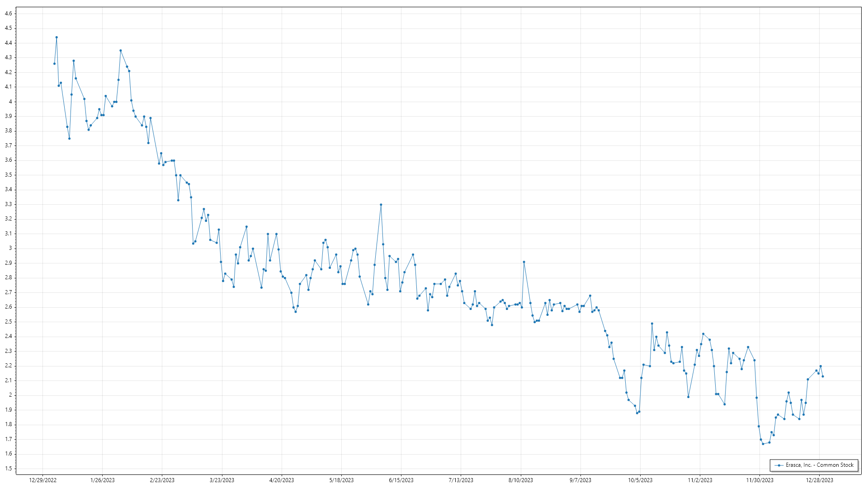Click the blue line marker icon in legend
Screen dimensions: 868x488
point(779,465)
